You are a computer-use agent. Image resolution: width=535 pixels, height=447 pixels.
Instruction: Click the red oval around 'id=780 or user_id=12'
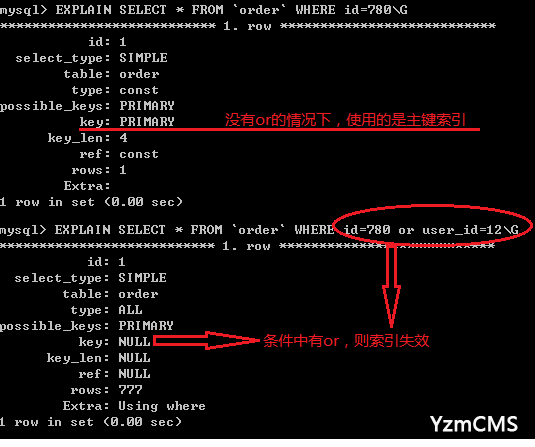tap(432, 226)
